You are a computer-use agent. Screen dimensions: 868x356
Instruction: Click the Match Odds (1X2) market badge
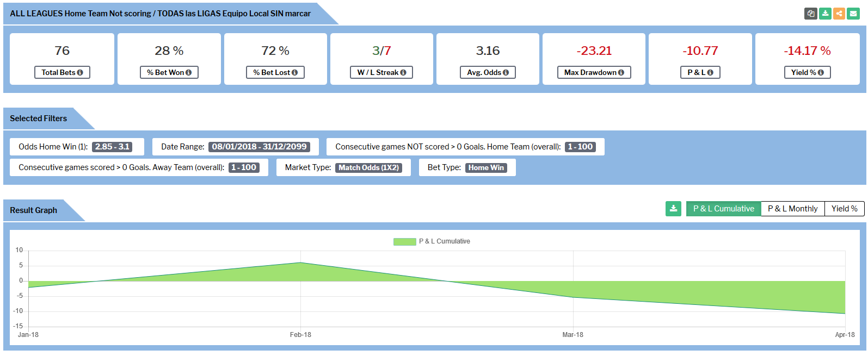pos(368,168)
